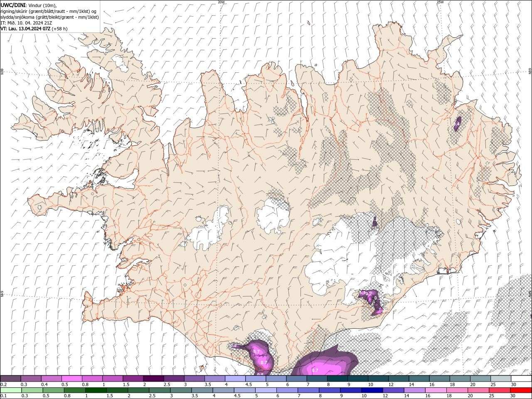Select the lower legend swatch starting at 7
Viewport: 532px width, 399px height.
tap(308, 390)
